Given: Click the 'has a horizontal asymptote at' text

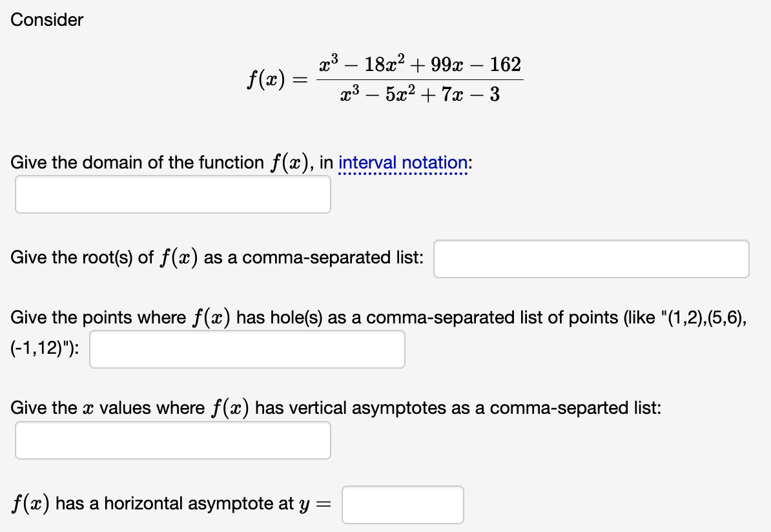Looking at the screenshot, I should (x=174, y=504).
